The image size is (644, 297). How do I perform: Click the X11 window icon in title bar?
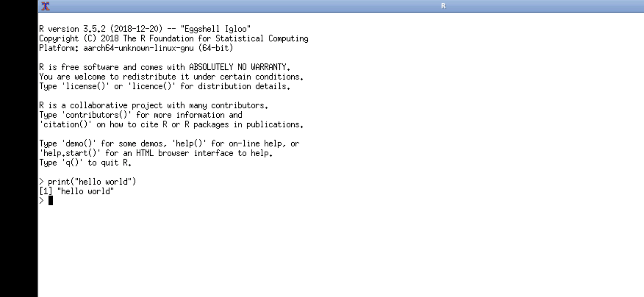pos(45,6)
